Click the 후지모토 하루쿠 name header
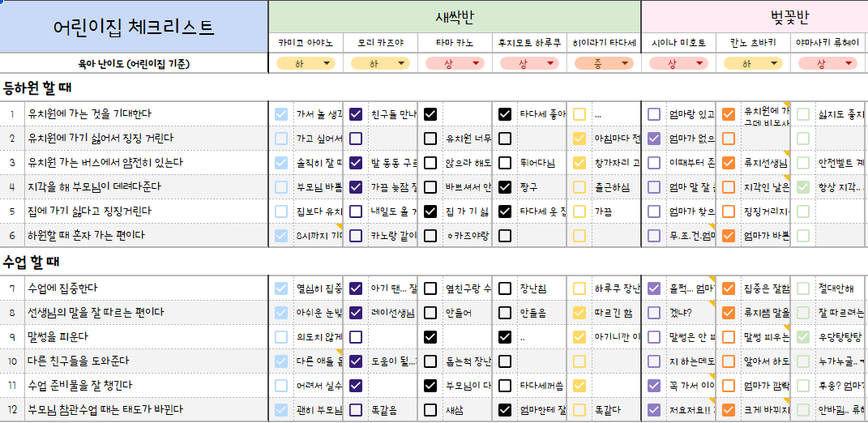 pyautogui.click(x=529, y=43)
